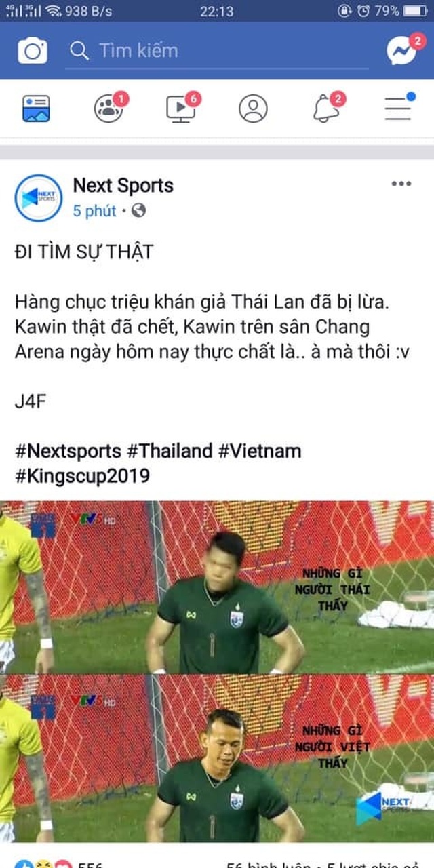Open the #Kingscup2019 hashtag

(x=82, y=476)
